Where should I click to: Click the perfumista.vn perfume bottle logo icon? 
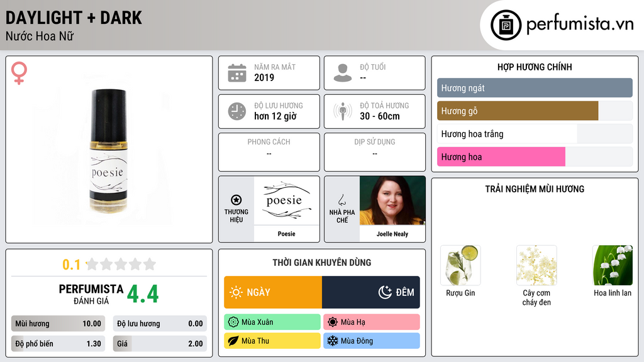(506, 25)
